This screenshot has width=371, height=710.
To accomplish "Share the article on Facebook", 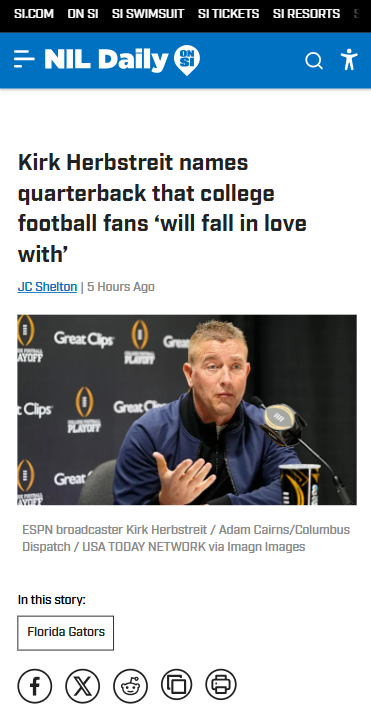I will (x=35, y=686).
